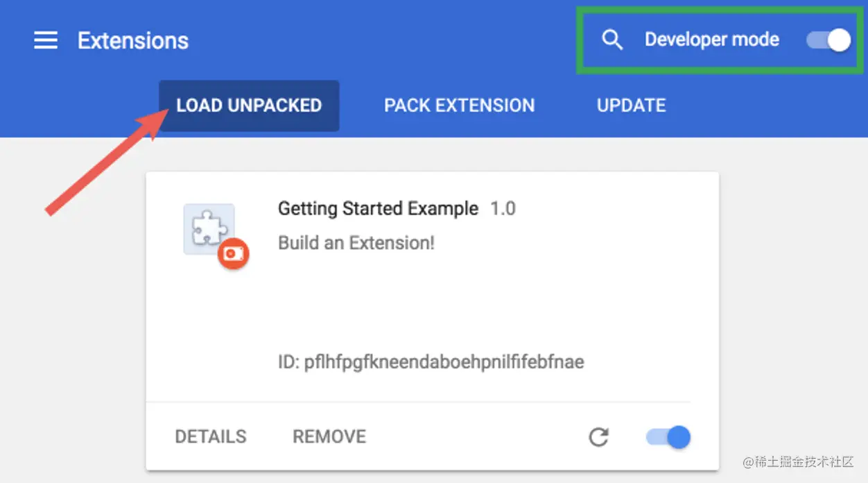
Task: Click the Getting Started Example title
Action: [x=377, y=208]
